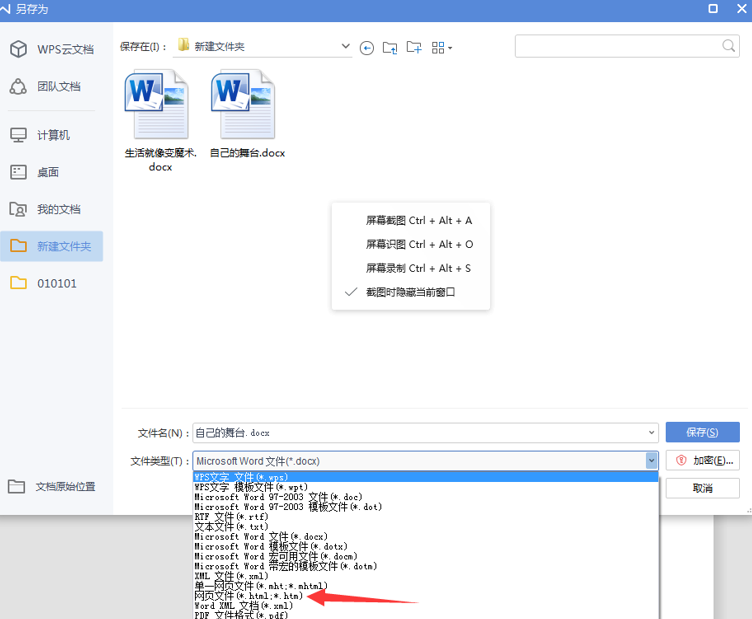Select 文本文件(*.txt) type

pyautogui.click(x=425, y=526)
